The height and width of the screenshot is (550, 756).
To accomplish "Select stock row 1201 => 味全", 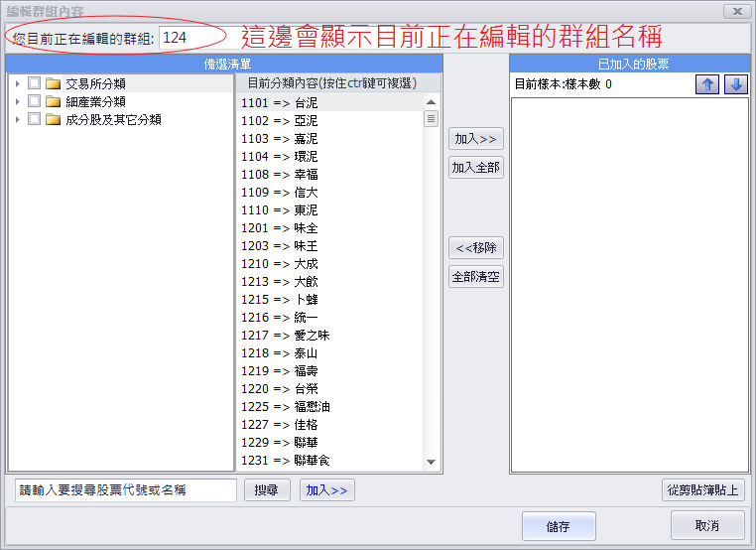I will (x=330, y=227).
